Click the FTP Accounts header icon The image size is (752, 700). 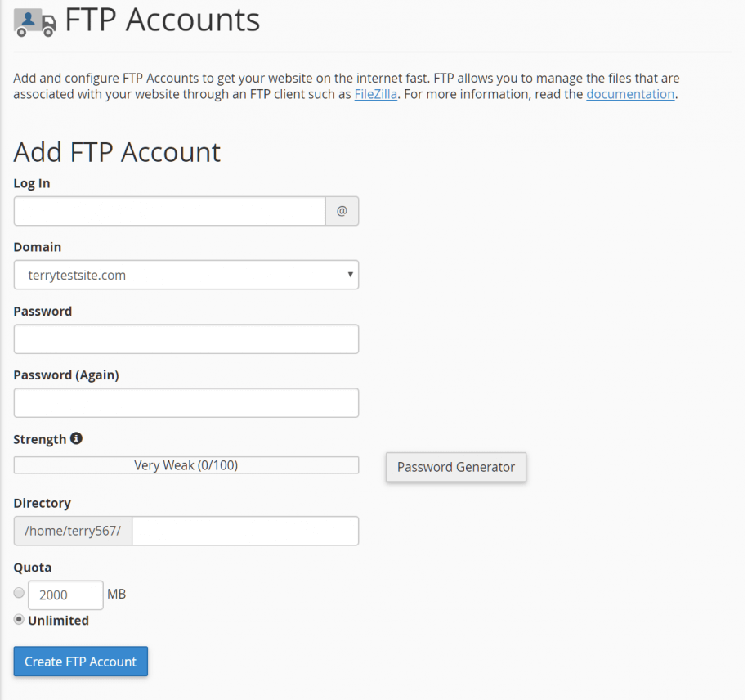(x=33, y=22)
